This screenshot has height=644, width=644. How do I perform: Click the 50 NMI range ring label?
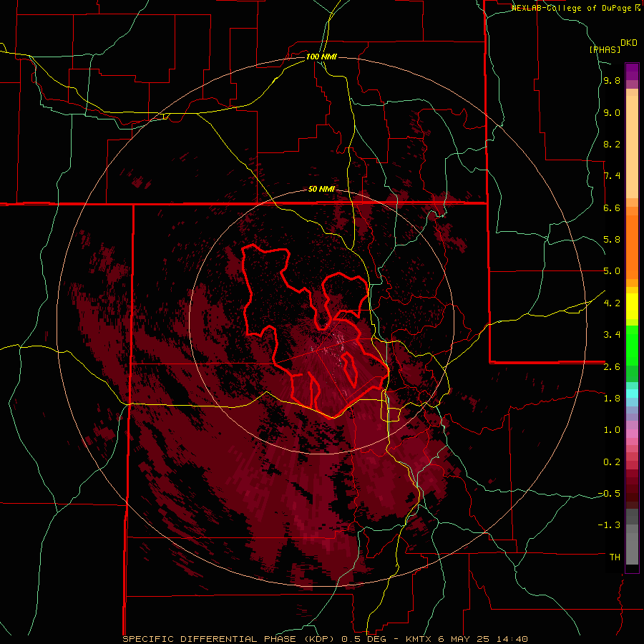pos(321,189)
